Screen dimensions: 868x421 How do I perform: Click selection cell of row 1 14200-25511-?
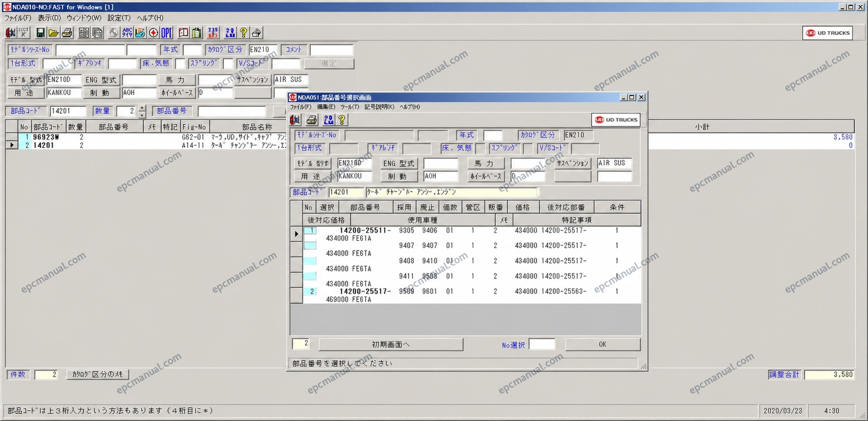[x=310, y=231]
